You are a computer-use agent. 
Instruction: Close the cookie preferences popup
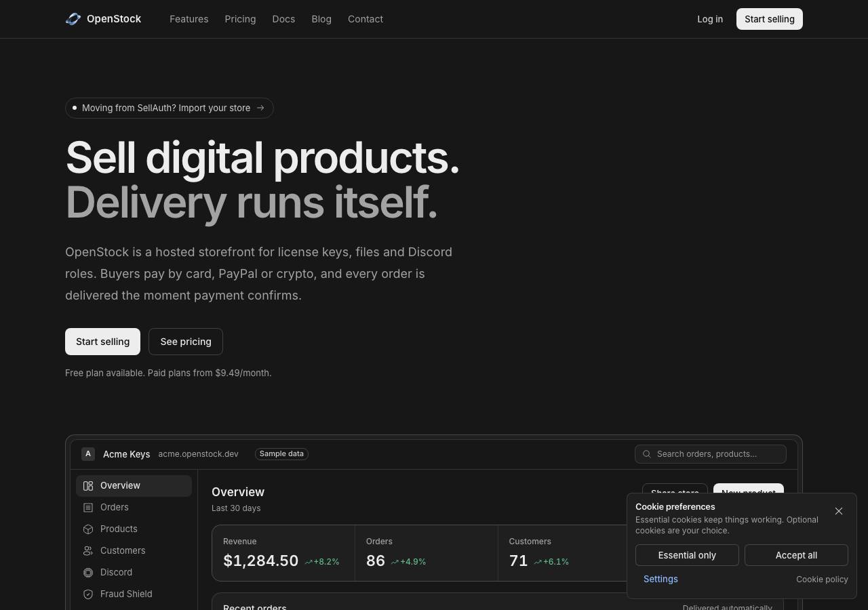click(839, 511)
